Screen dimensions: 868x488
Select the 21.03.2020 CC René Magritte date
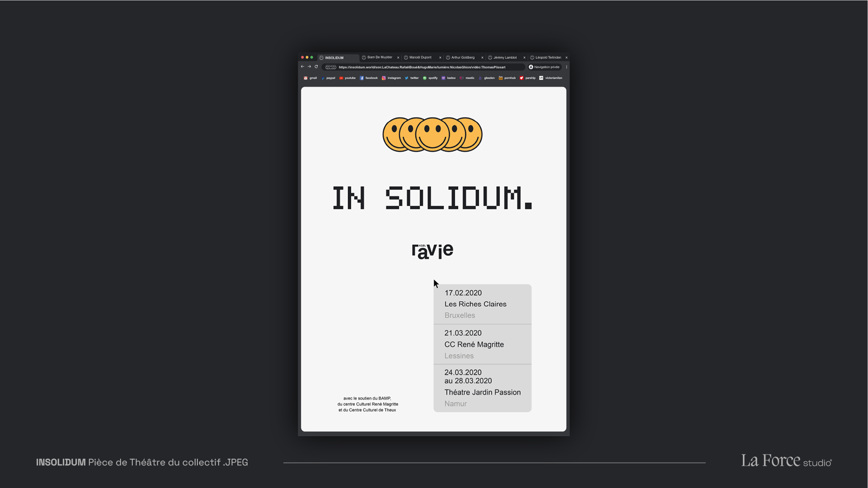pyautogui.click(x=482, y=344)
